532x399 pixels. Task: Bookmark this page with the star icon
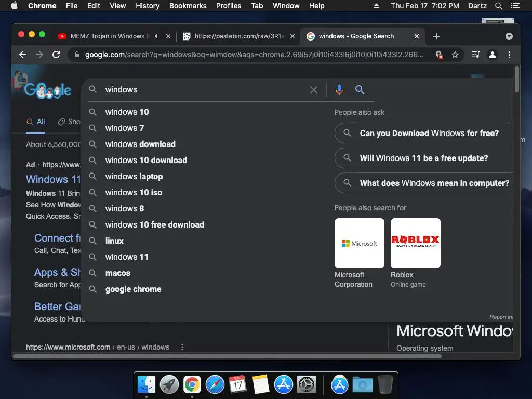pos(455,55)
